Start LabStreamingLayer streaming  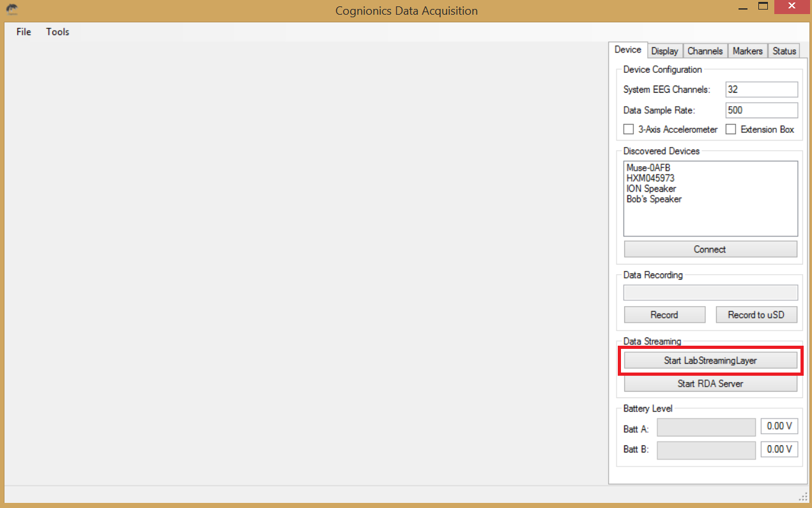pos(710,361)
